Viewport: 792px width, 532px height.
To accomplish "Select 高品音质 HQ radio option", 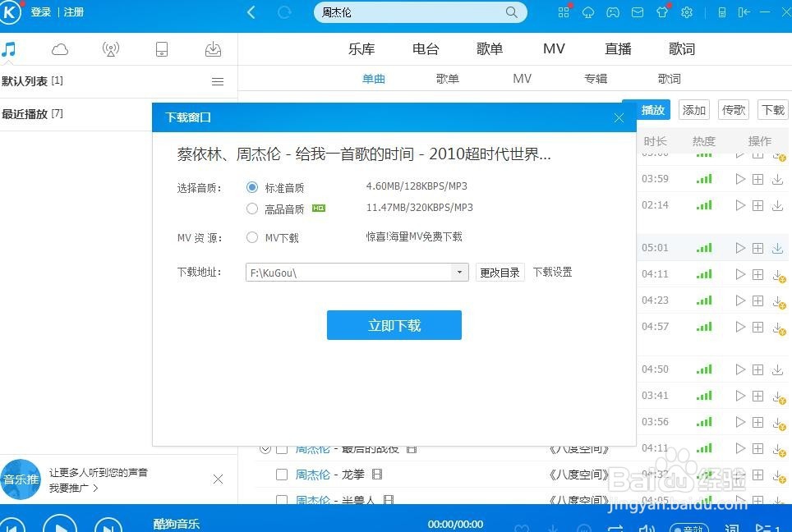I will pos(252,209).
